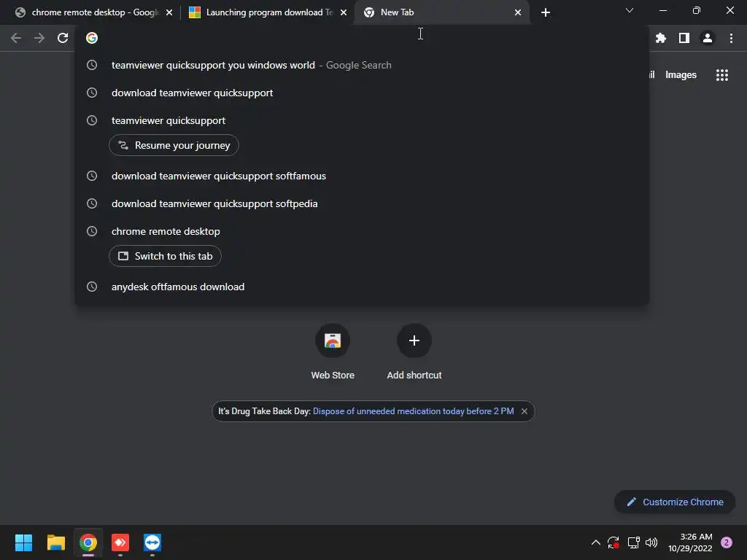The image size is (747, 560).
Task: Click Chrome icon in taskbar
Action: pos(88,542)
